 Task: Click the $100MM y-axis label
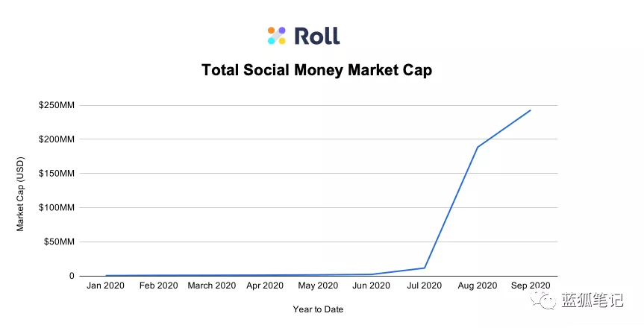point(57,208)
